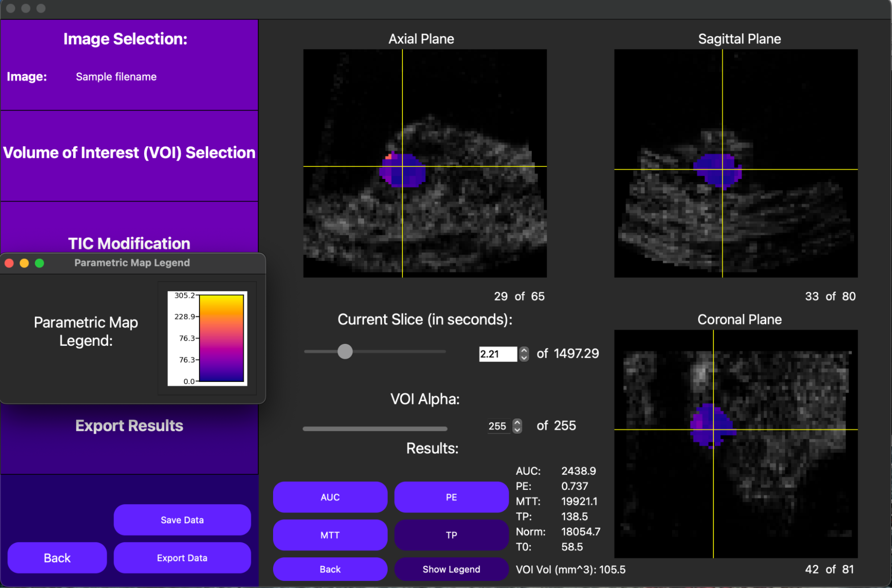The width and height of the screenshot is (892, 588).
Task: Decrease current slice with down arrow
Action: point(524,358)
